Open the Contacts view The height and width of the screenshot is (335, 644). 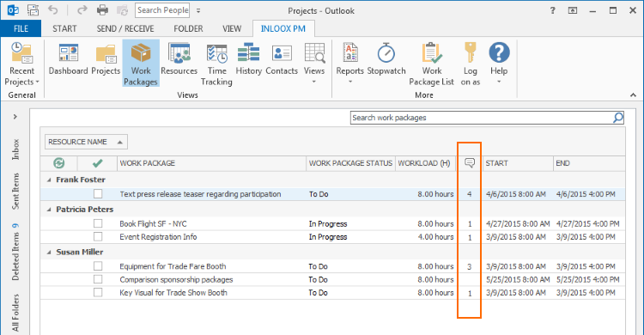[282, 59]
